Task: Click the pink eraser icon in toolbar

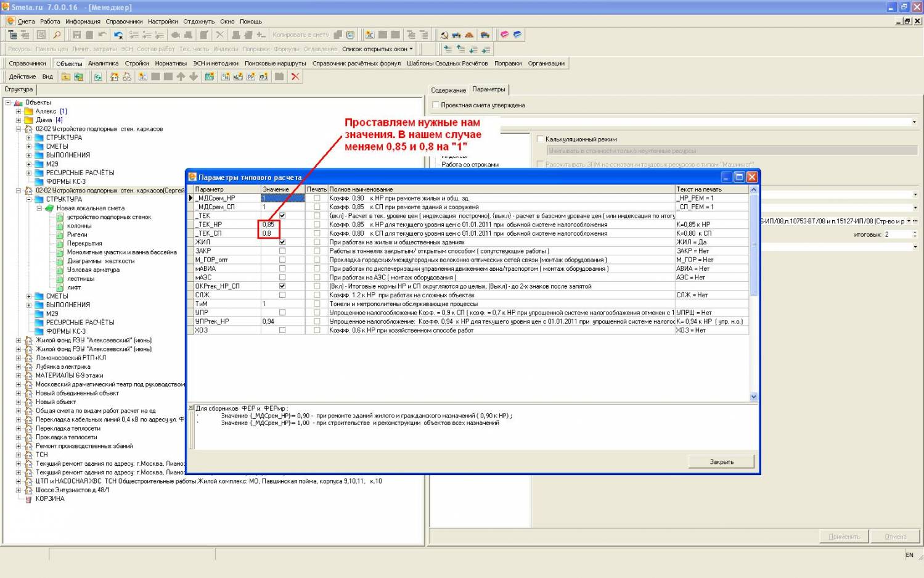Action: click(504, 35)
